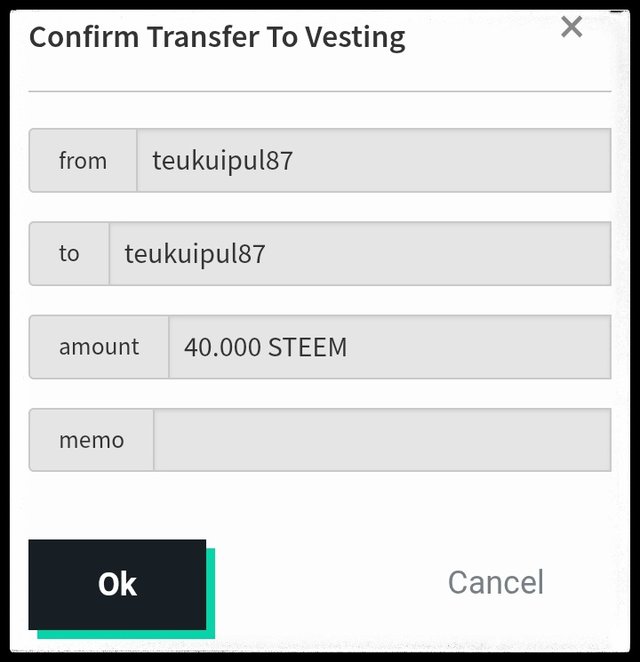The width and height of the screenshot is (640, 662).
Task: Click the recipient username text teukuipul87
Action: click(x=195, y=253)
